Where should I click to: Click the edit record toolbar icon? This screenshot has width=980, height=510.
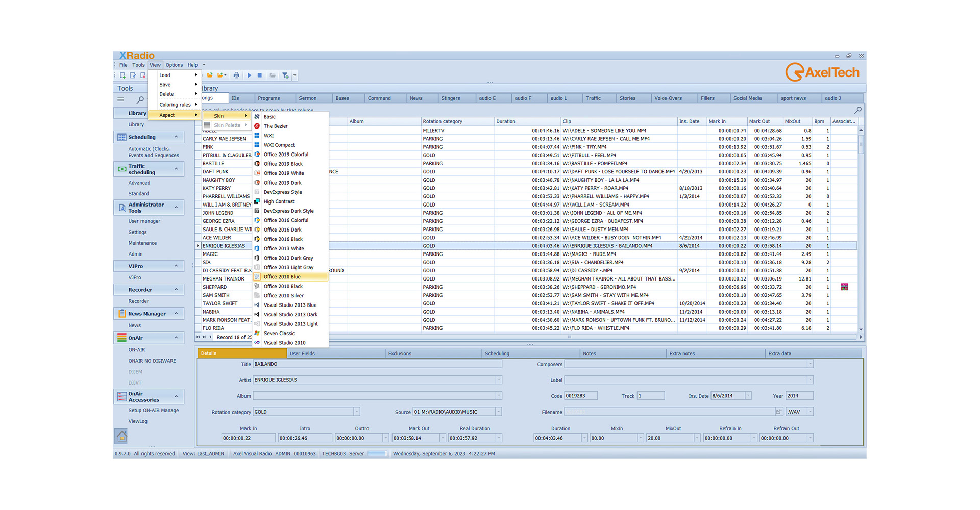pyautogui.click(x=133, y=75)
